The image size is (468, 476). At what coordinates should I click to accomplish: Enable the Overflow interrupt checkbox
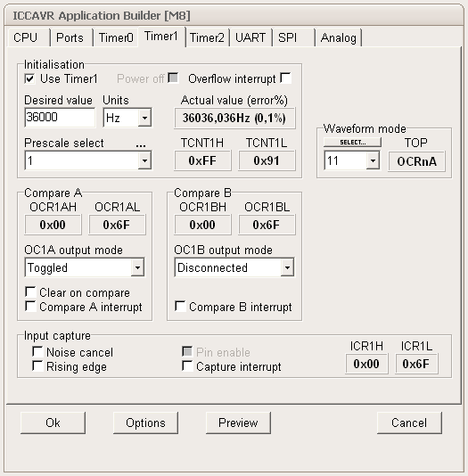[x=285, y=78]
